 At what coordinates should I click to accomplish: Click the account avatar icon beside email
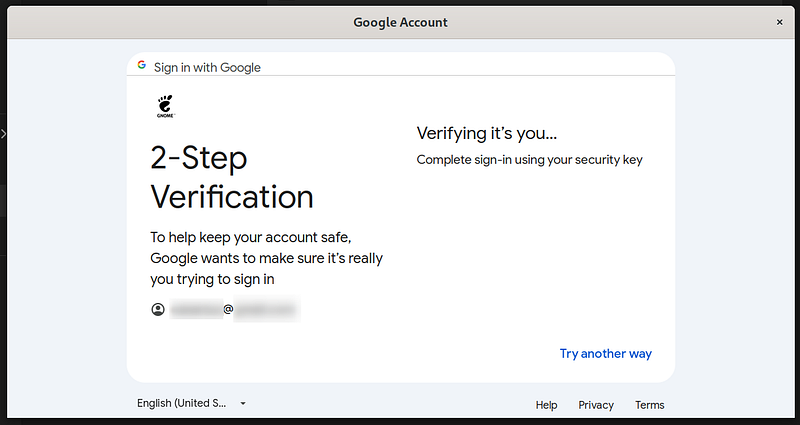[x=158, y=309]
